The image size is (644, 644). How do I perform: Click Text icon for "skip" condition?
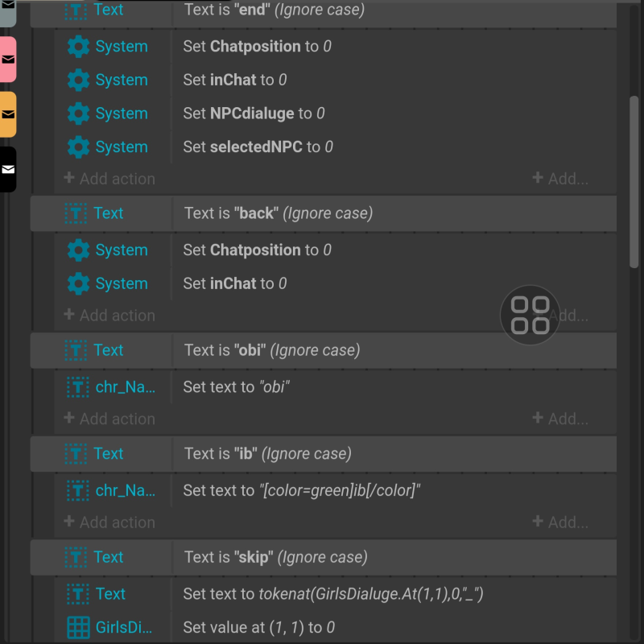tap(76, 557)
